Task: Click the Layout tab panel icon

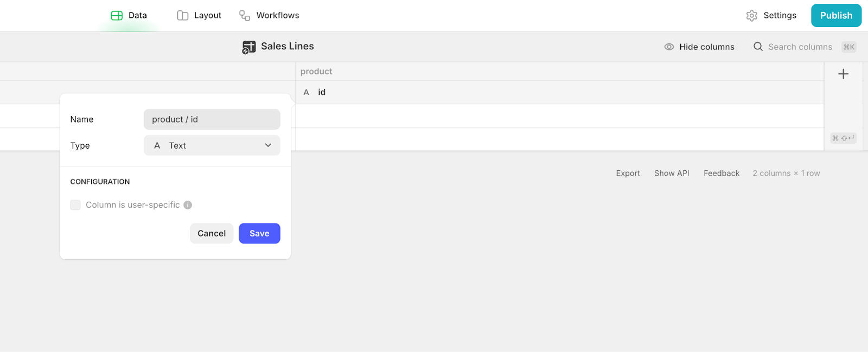Action: (x=183, y=15)
